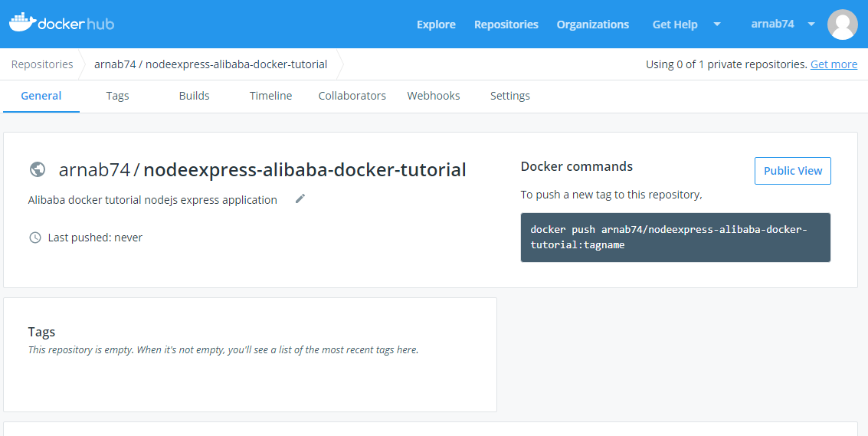This screenshot has height=436, width=868.
Task: Click the user avatar icon
Action: point(842,25)
